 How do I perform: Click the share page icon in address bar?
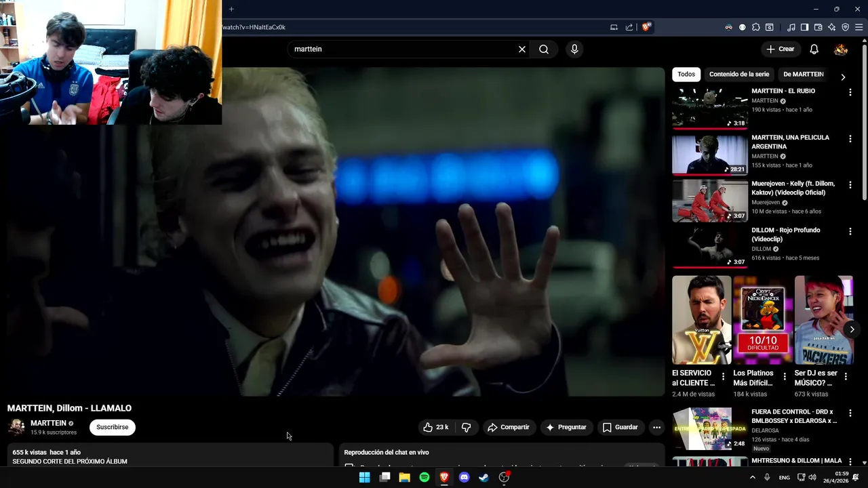click(x=629, y=27)
